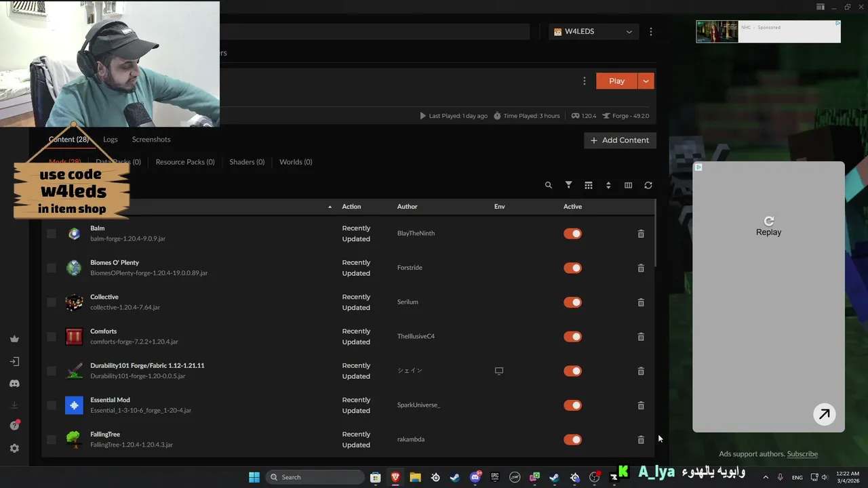Open Epic Games launcher in the taskbar
Viewport: 868px width, 488px height.
[x=495, y=477]
